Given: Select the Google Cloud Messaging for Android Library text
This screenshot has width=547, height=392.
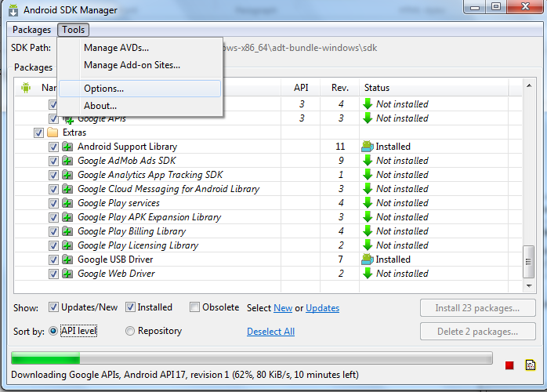Looking at the screenshot, I should 168,189.
